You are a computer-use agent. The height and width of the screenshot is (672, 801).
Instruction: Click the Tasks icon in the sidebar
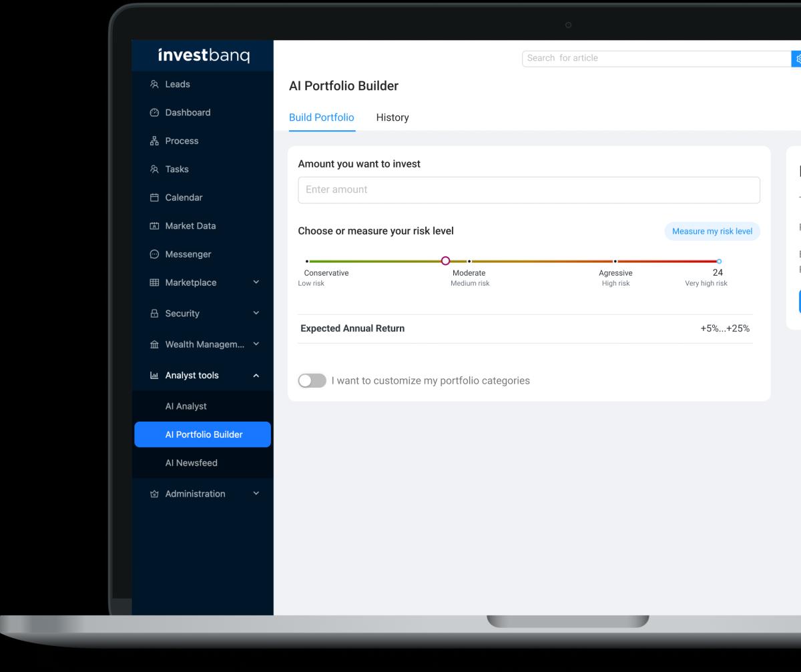154,170
